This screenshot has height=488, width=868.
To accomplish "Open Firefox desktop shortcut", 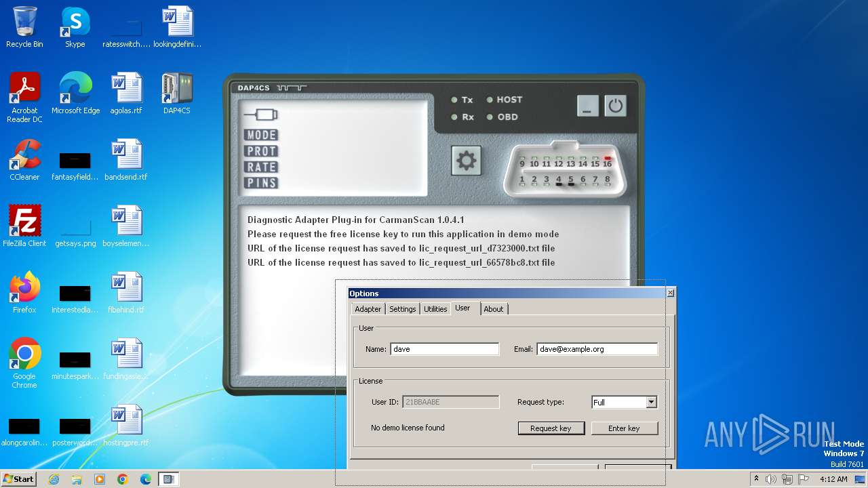I will (24, 293).
